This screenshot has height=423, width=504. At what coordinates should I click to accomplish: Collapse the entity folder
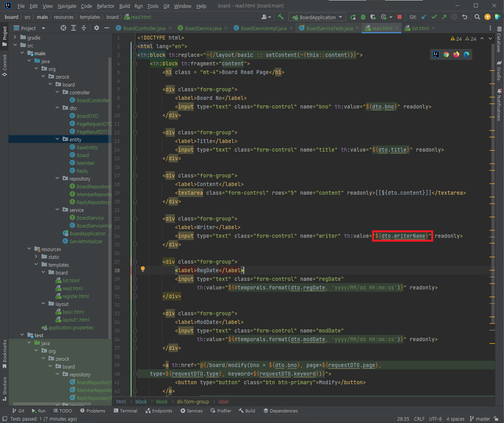click(57, 139)
